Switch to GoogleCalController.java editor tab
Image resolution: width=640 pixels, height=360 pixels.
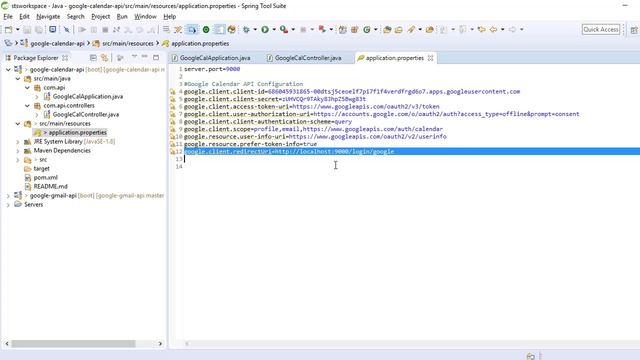click(x=308, y=58)
